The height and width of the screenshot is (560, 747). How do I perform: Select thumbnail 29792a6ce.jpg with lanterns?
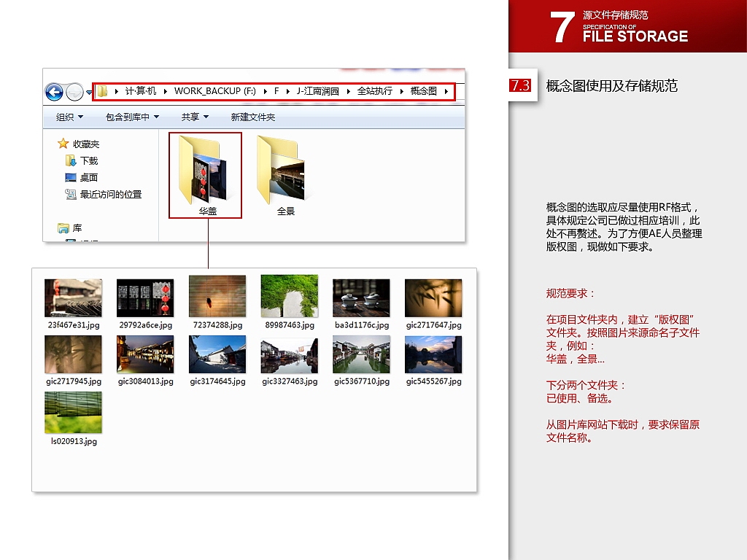(x=145, y=298)
